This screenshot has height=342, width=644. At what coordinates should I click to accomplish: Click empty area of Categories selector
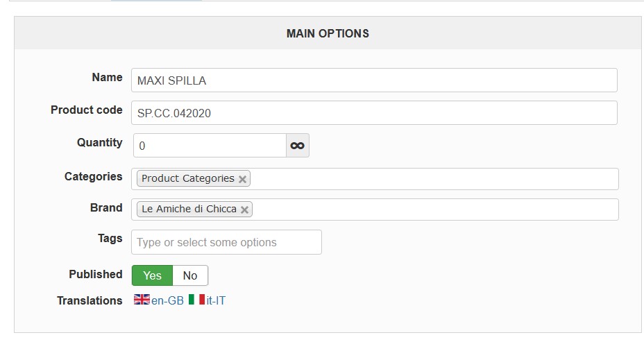click(x=430, y=179)
